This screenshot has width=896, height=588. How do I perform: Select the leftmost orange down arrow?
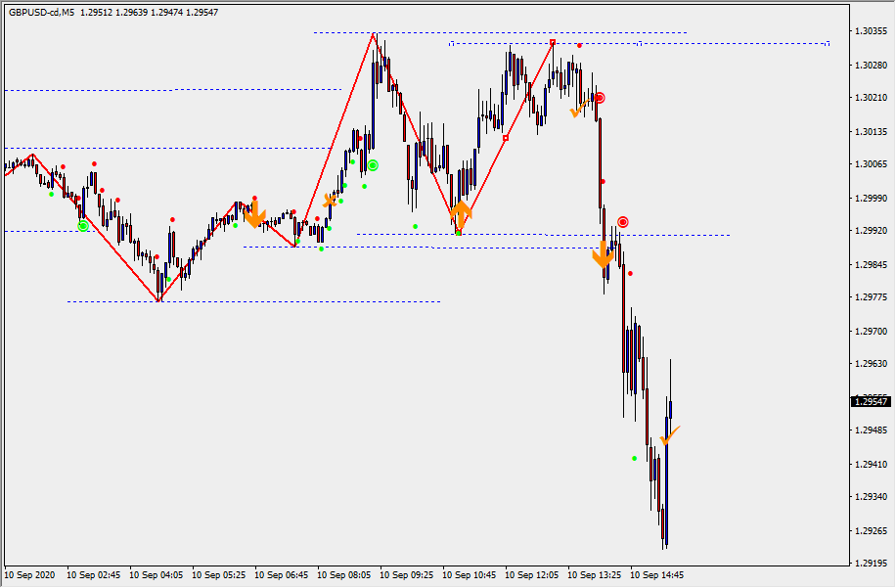[x=254, y=214]
